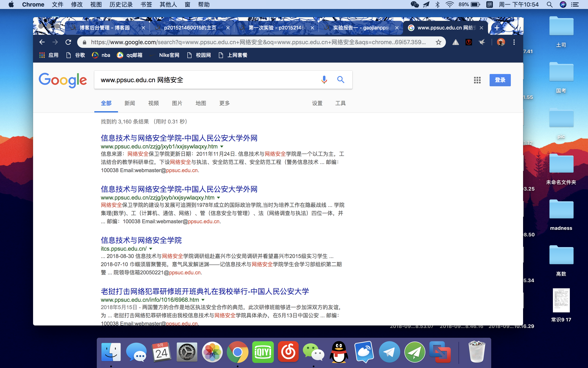The width and height of the screenshot is (588, 368).
Task: Open the Chrome profile avatar
Action: point(501,42)
